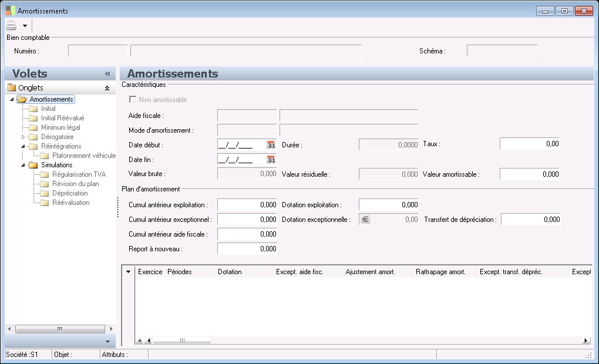Viewport: 599px width, 364px height.
Task: Click the Onglets folder icon
Action: [x=12, y=88]
